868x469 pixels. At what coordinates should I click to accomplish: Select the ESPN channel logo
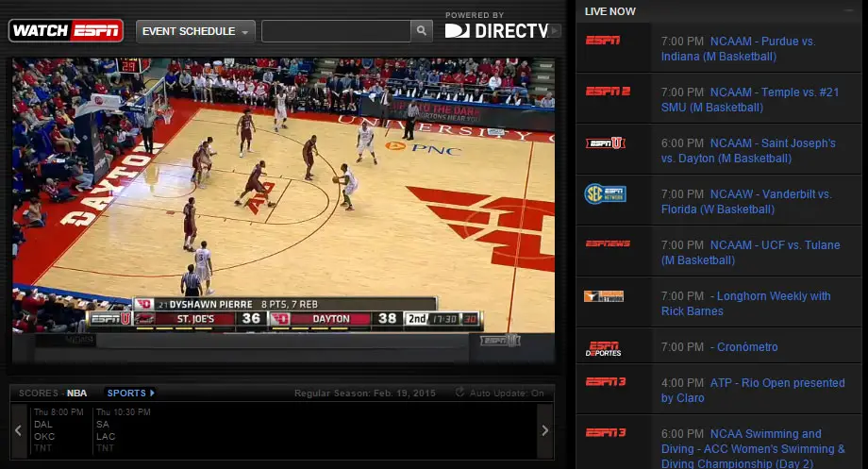pos(603,41)
